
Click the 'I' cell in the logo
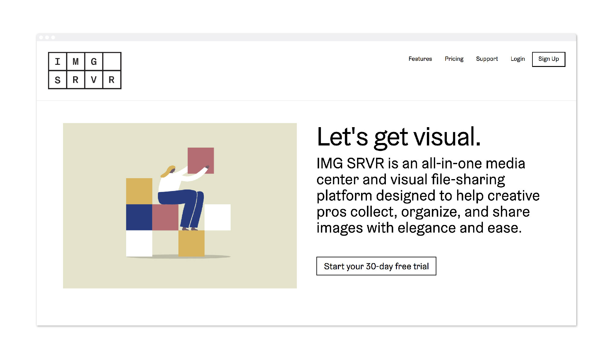pos(58,61)
